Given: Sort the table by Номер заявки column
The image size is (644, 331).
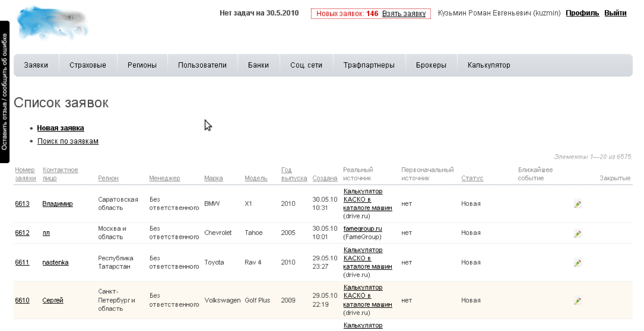Looking at the screenshot, I should [x=25, y=174].
